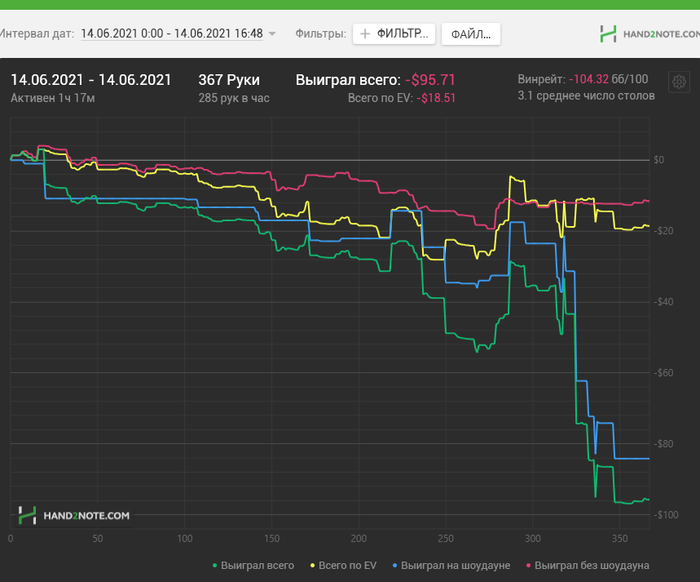Click the 285 рук в час text
The width and height of the screenshot is (700, 582).
coord(234,98)
